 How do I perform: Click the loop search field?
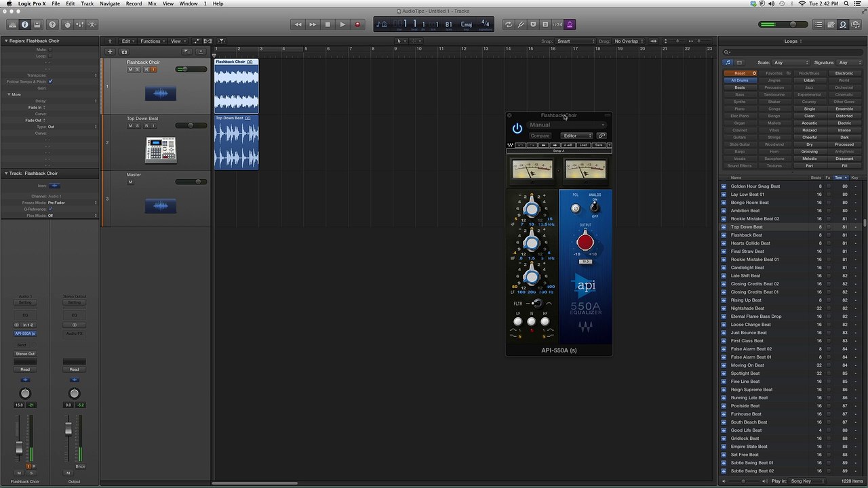(x=791, y=52)
